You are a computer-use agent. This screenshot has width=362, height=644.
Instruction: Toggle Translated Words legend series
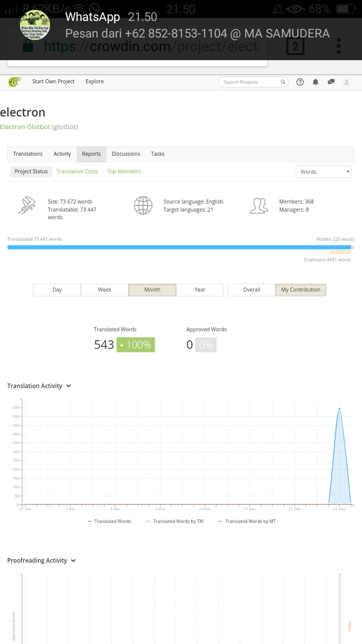(x=109, y=521)
